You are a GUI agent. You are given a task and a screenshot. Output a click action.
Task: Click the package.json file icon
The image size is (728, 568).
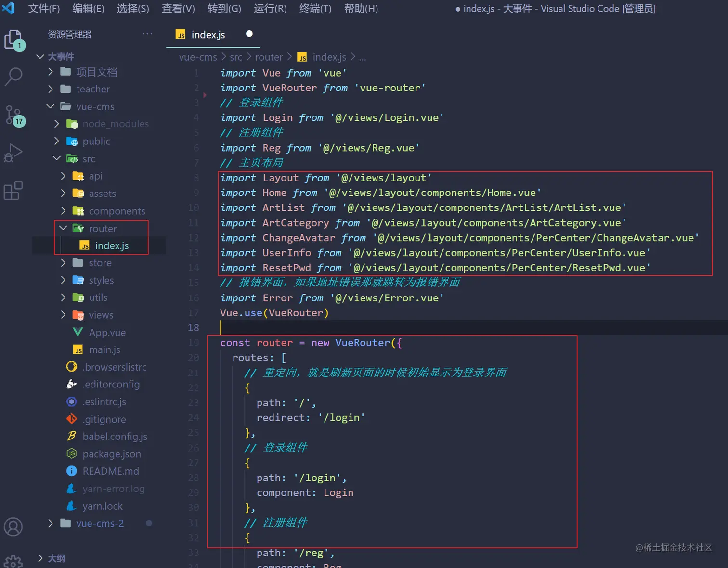click(x=72, y=453)
